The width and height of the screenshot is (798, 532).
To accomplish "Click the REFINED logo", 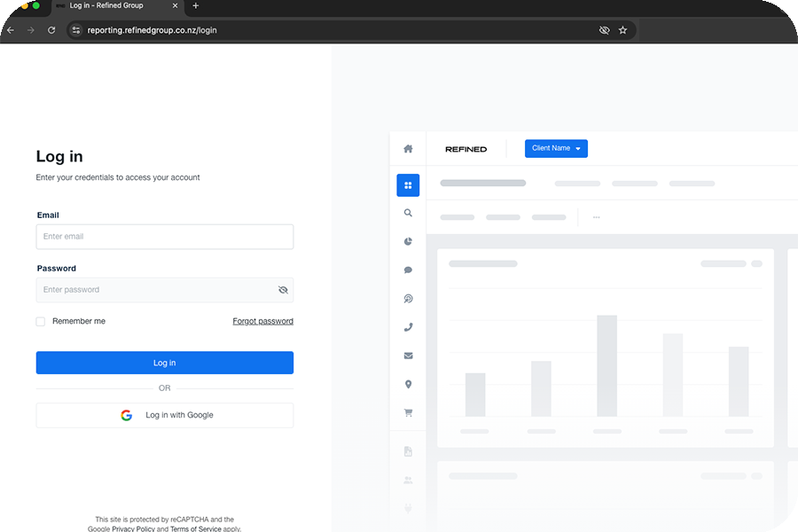I will click(466, 149).
